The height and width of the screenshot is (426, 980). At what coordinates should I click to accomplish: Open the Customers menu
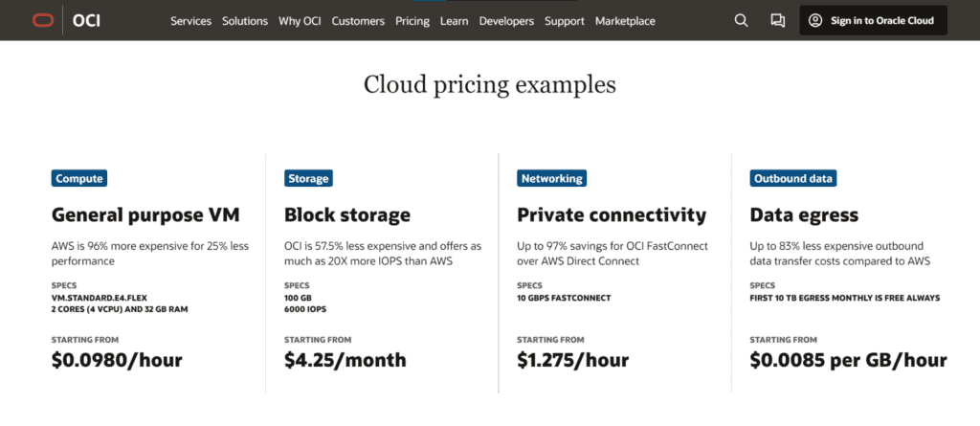point(358,21)
